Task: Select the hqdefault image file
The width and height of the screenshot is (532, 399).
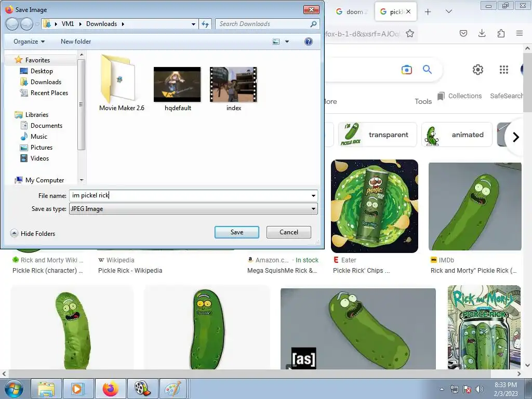Action: click(x=178, y=89)
